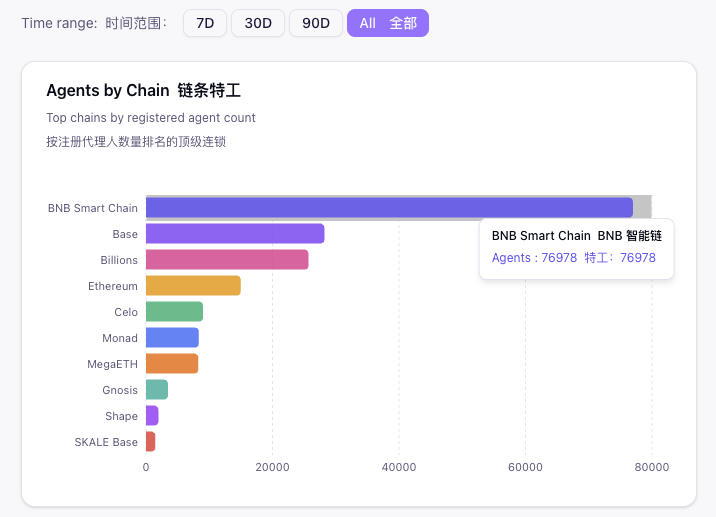Click the MegaETH orange bar
Image resolution: width=716 pixels, height=517 pixels.
172,364
